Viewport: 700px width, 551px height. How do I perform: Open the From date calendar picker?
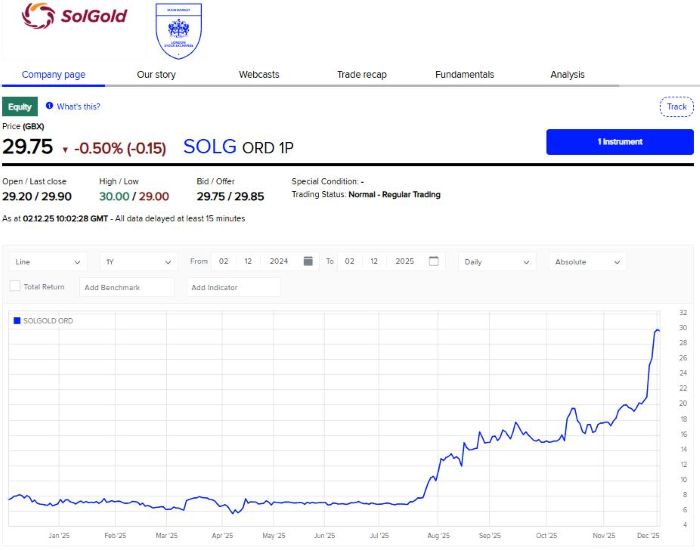[308, 261]
